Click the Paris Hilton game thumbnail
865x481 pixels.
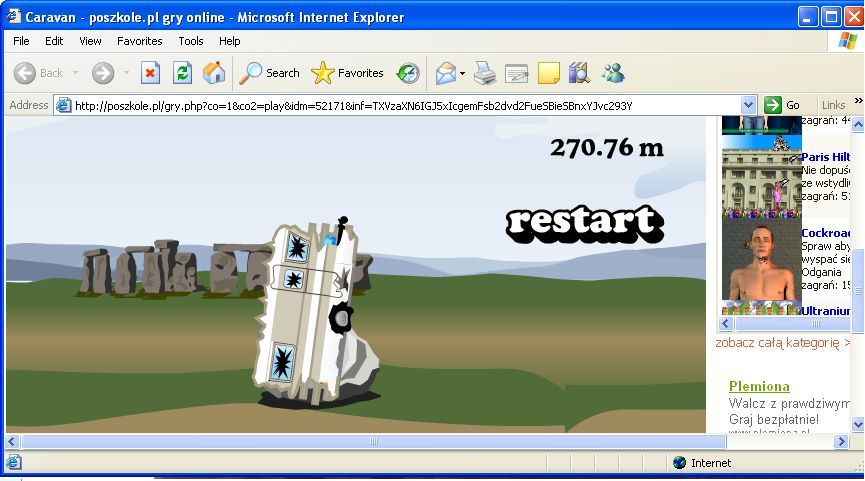coord(761,177)
